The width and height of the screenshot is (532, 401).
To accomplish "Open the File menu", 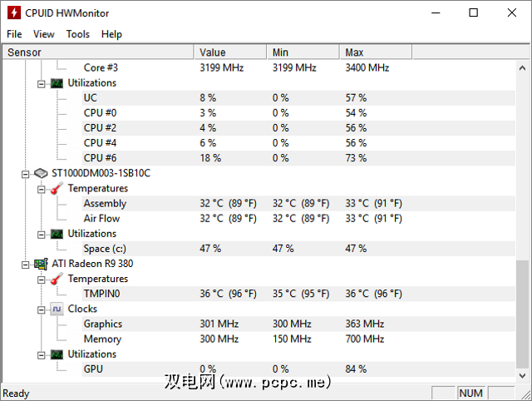I will (x=14, y=34).
